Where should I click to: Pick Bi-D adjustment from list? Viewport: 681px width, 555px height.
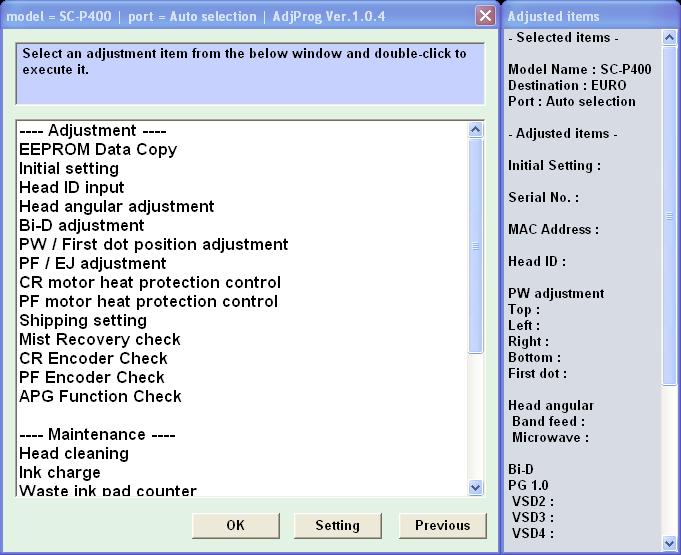[82, 226]
